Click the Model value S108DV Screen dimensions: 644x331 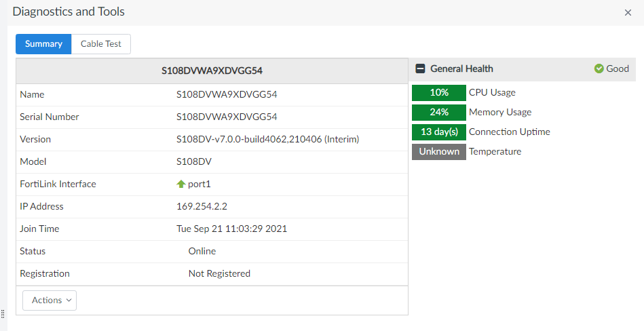pos(194,161)
